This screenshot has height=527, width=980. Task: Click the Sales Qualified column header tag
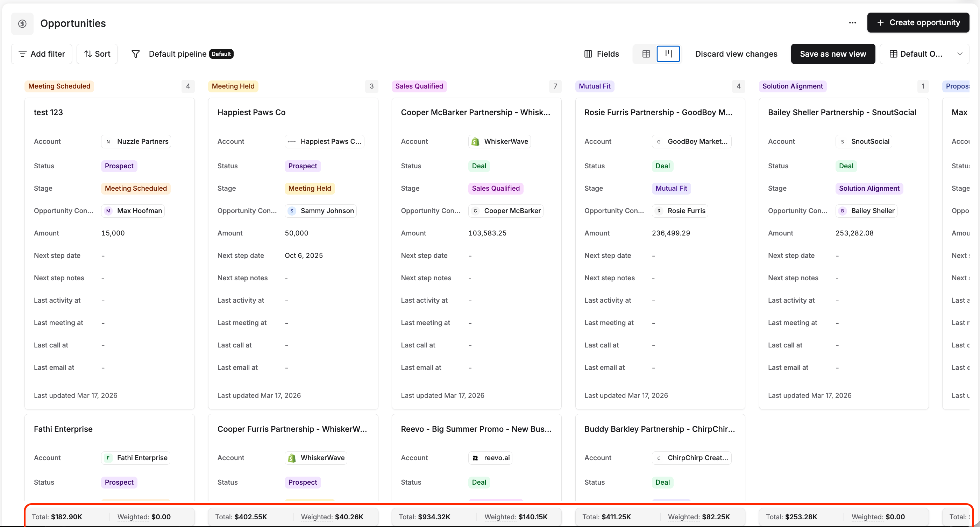click(419, 86)
